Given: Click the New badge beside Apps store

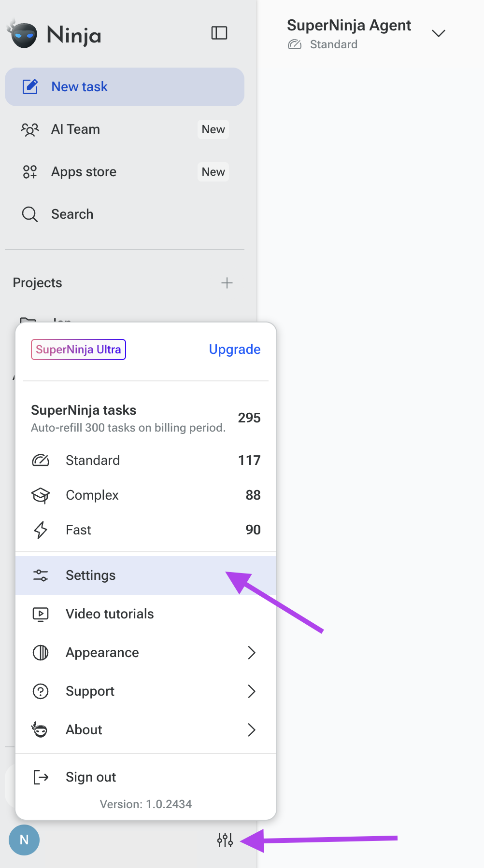Looking at the screenshot, I should 213,172.
